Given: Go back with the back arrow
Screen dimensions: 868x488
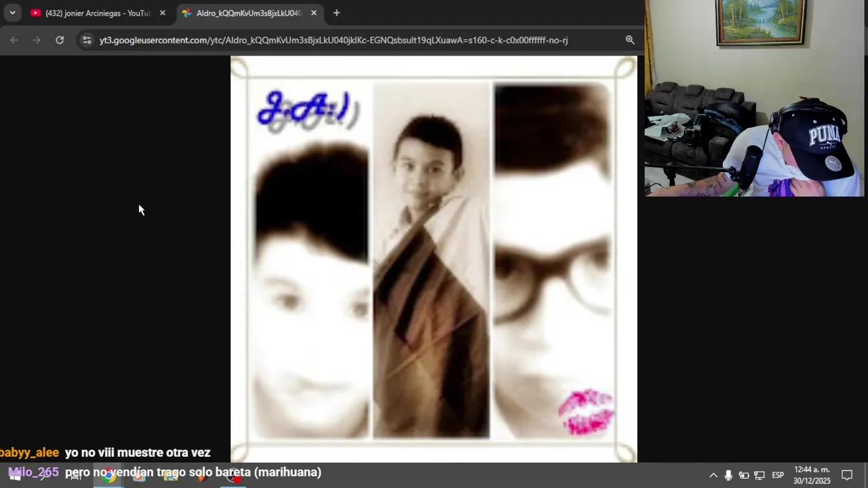Looking at the screenshot, I should [14, 40].
